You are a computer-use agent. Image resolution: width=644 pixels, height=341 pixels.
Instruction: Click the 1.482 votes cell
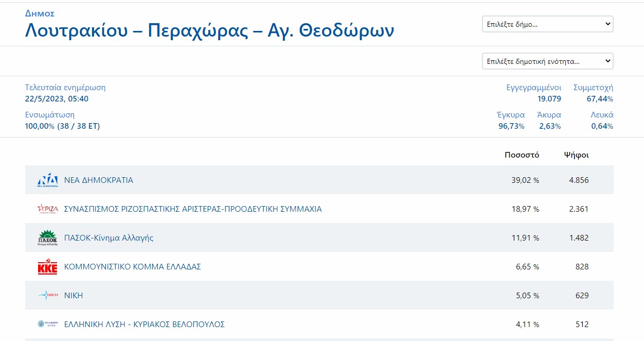tap(579, 238)
